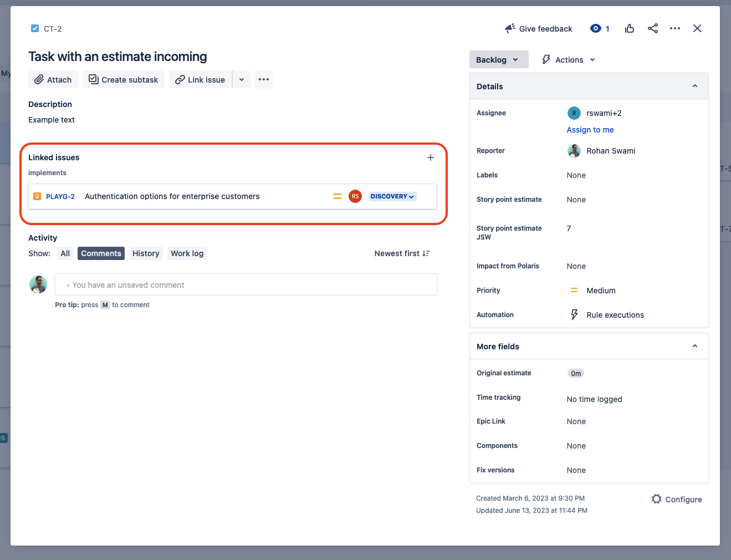Image resolution: width=731 pixels, height=560 pixels.
Task: Vote using the thumbs up icon
Action: click(x=630, y=28)
